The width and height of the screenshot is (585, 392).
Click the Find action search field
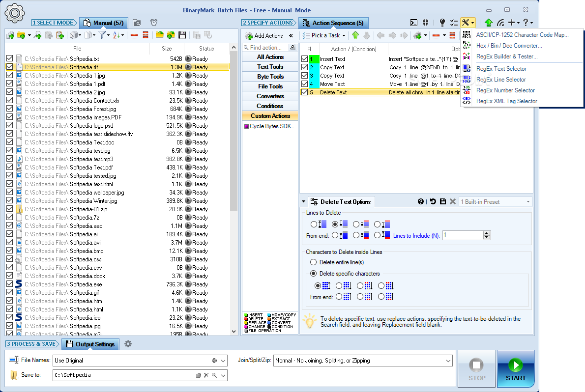[x=265, y=47]
